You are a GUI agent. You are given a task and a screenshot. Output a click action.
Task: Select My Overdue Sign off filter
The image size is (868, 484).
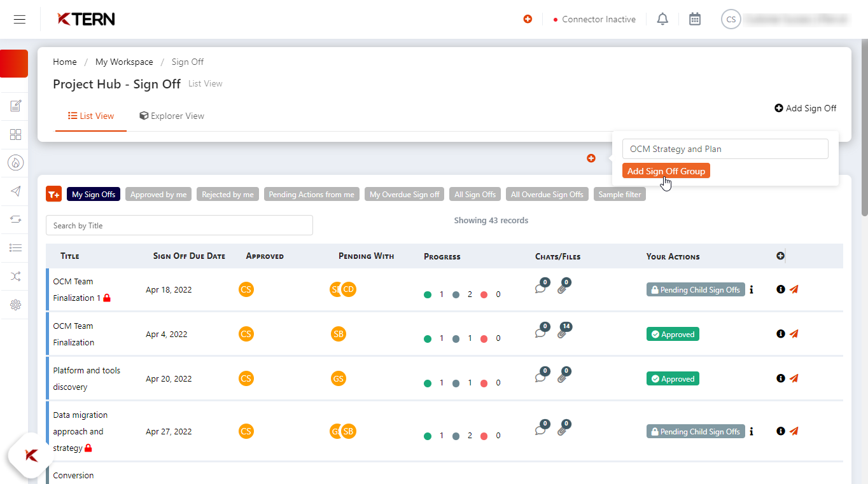tap(405, 194)
